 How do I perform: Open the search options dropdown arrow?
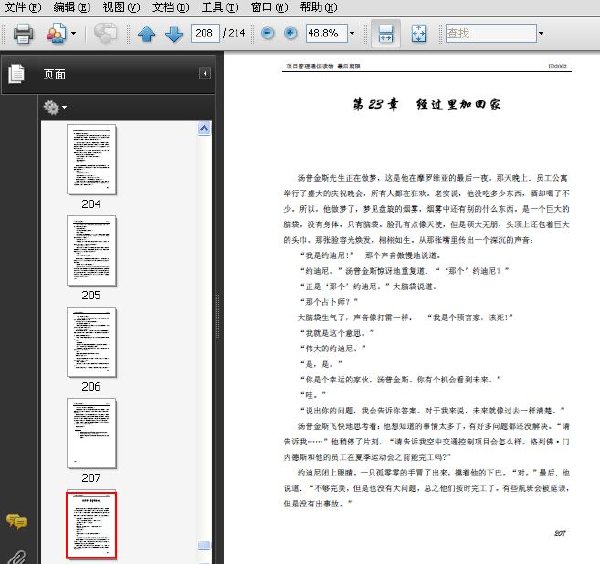click(x=541, y=33)
